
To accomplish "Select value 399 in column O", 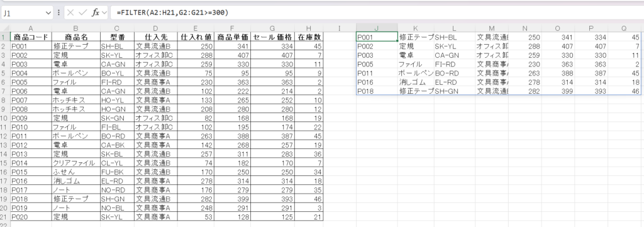I will point(558,91).
